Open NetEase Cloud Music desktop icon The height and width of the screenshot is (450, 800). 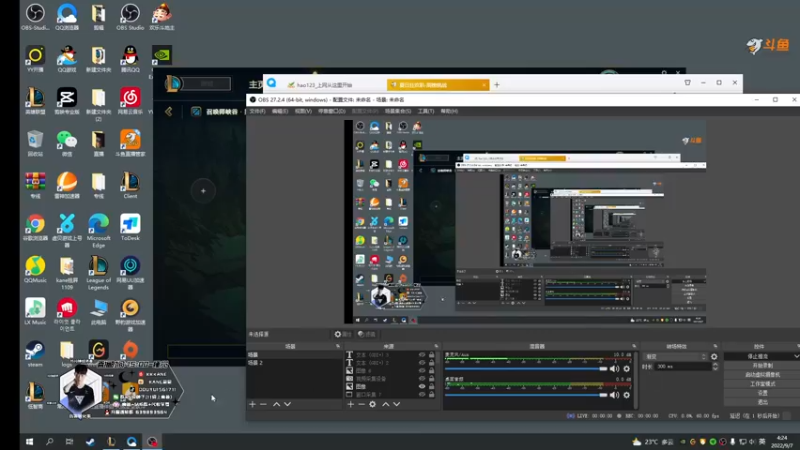pyautogui.click(x=130, y=101)
